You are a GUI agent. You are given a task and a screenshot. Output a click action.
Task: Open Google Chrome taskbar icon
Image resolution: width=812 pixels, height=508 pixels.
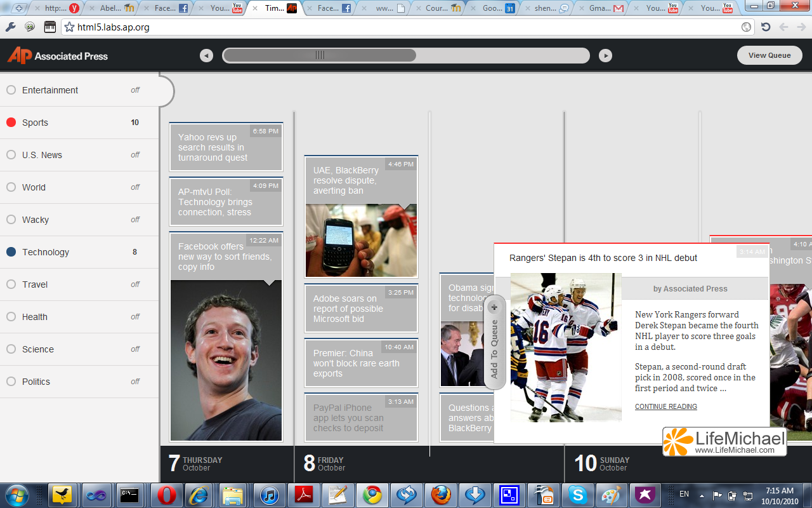pos(372,495)
